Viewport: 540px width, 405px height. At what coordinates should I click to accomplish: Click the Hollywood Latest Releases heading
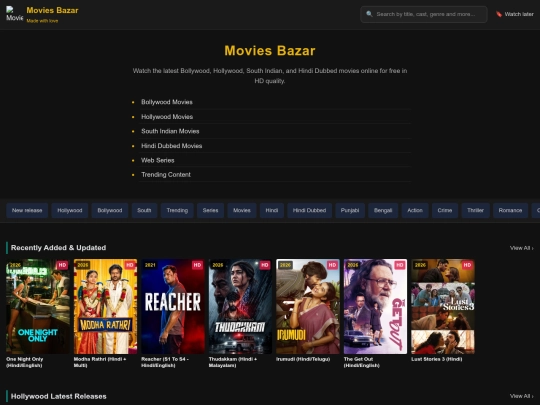(59, 396)
